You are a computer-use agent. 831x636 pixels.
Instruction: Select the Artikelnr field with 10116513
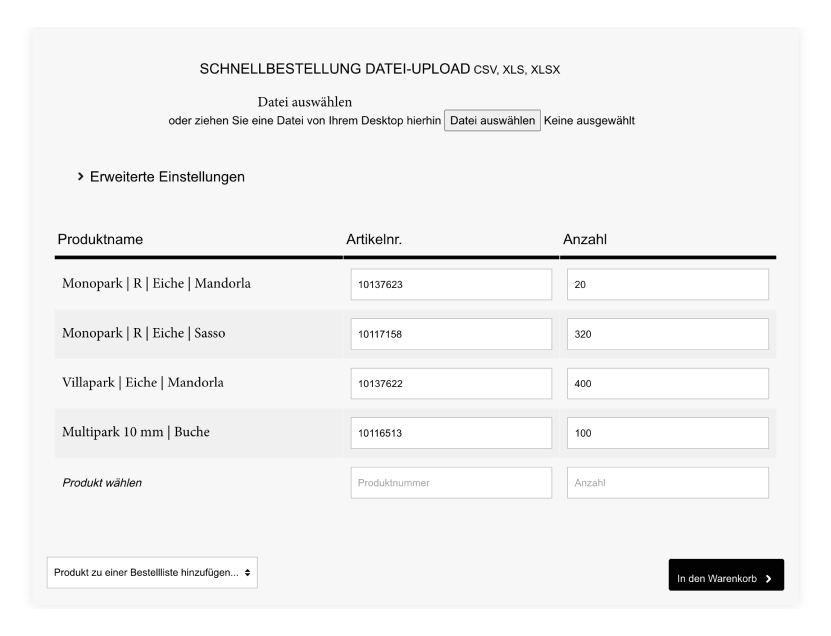click(451, 432)
